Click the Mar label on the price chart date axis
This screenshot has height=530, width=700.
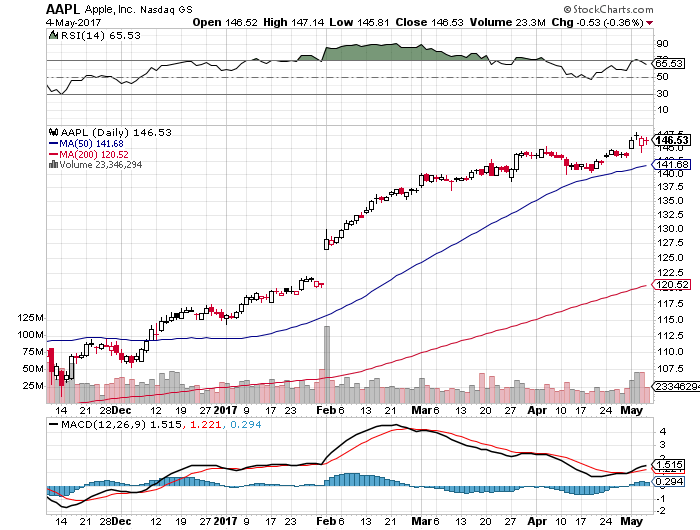[421, 410]
